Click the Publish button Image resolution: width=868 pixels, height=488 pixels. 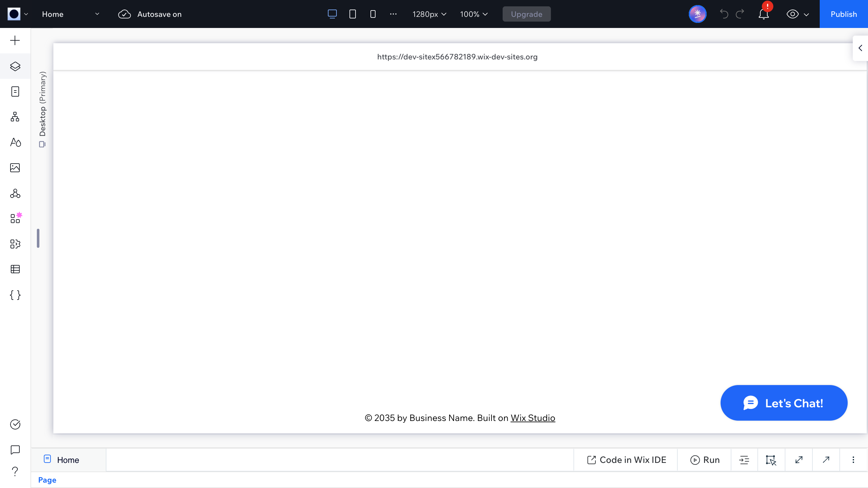coord(844,14)
